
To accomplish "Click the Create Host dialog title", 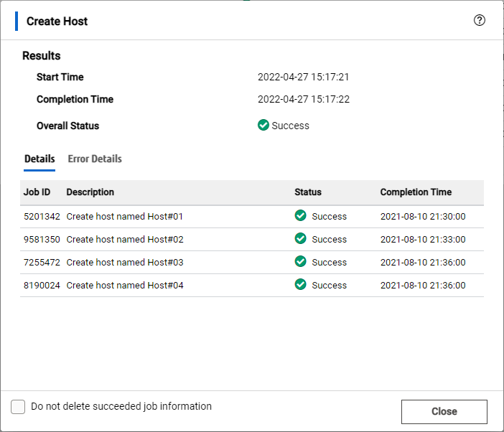I will 57,22.
